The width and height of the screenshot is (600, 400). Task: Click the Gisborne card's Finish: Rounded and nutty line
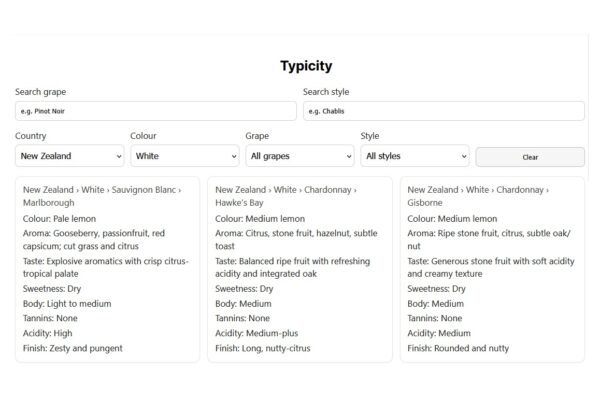point(458,348)
